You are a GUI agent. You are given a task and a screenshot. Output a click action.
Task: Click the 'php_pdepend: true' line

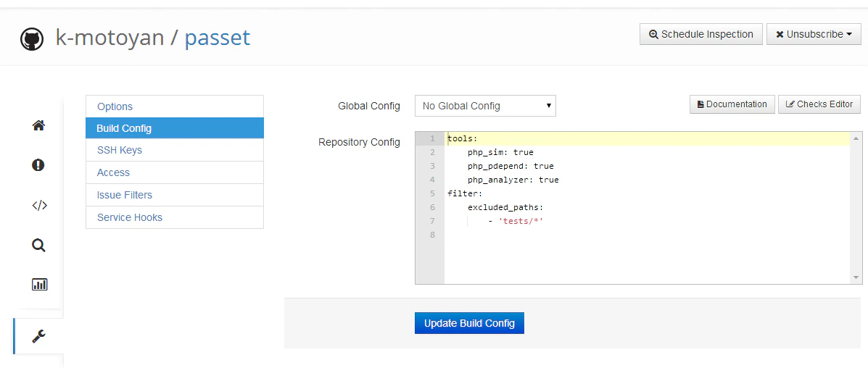[x=511, y=166]
